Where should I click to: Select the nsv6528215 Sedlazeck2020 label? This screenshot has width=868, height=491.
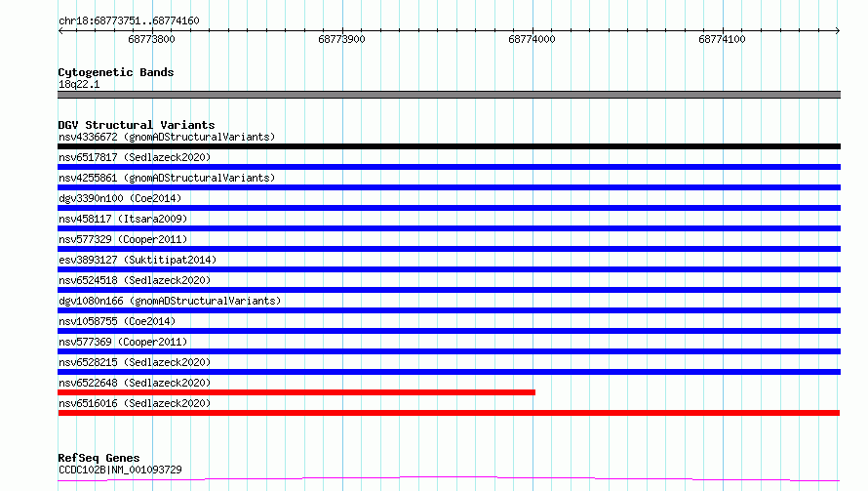135,362
